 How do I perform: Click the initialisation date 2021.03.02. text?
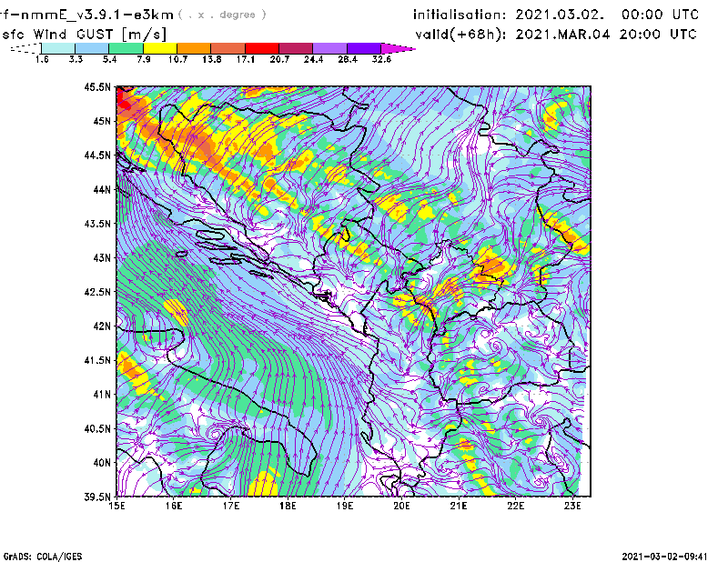pyautogui.click(x=555, y=15)
